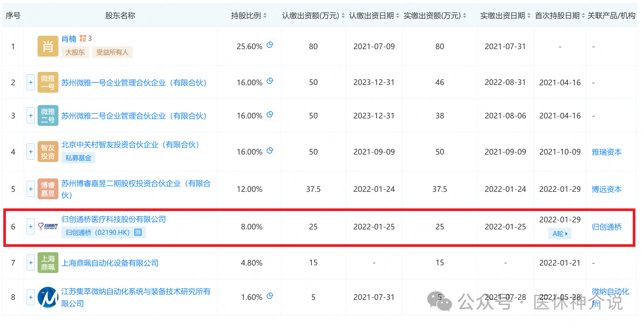Open 江苏集萃微纳自动化系统 company link
Screen dimensions: 644x328
pos(136,297)
